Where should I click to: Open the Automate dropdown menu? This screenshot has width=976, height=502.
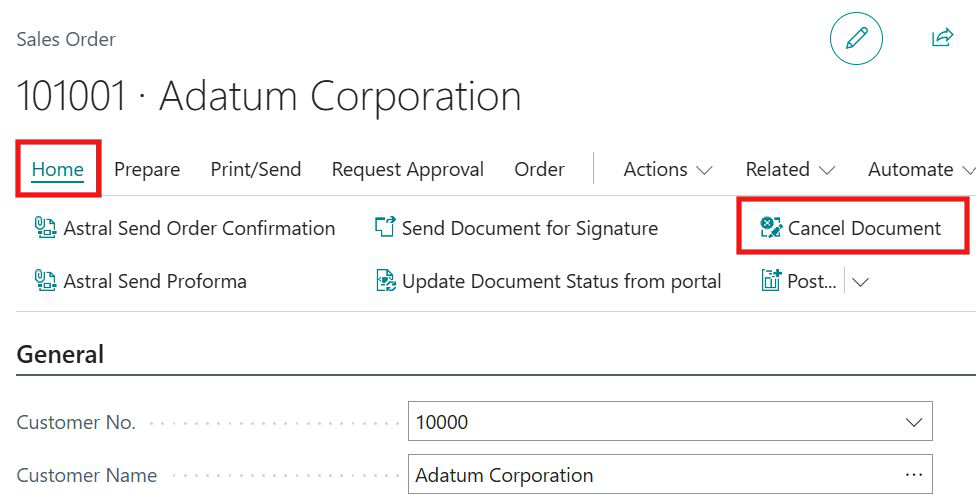coord(920,170)
